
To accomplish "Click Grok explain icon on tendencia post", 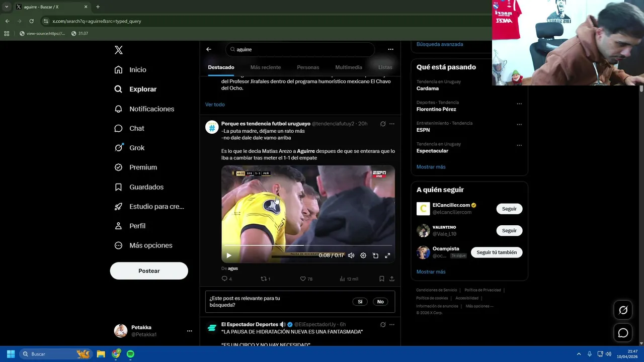I will [383, 124].
